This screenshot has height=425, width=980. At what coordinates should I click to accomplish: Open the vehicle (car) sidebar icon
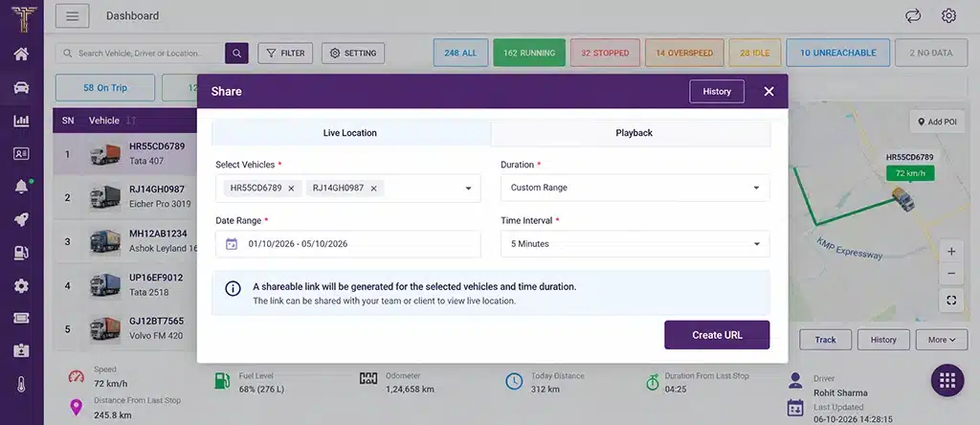21,87
